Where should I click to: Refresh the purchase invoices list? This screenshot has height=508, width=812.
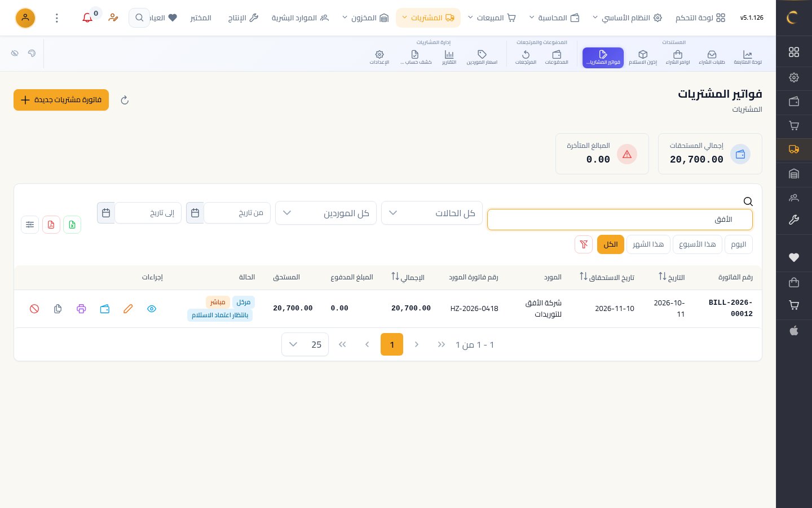[125, 100]
